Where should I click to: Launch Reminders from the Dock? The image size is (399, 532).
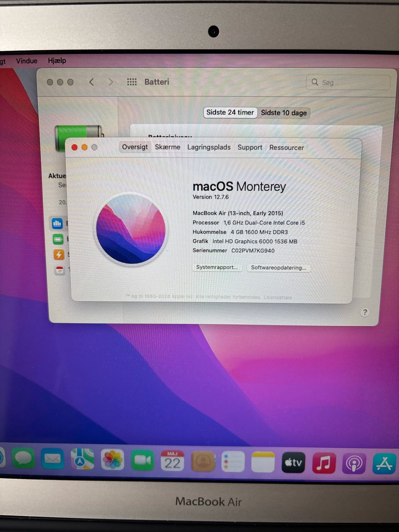(233, 461)
